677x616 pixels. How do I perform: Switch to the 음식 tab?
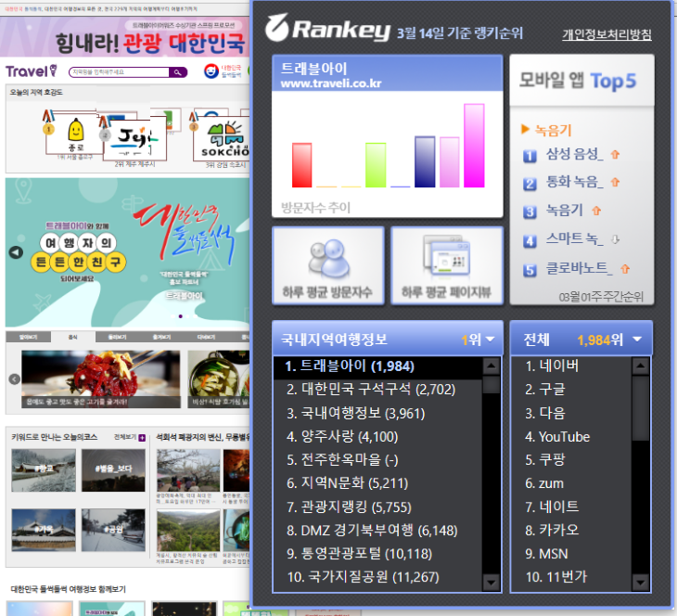click(x=73, y=337)
